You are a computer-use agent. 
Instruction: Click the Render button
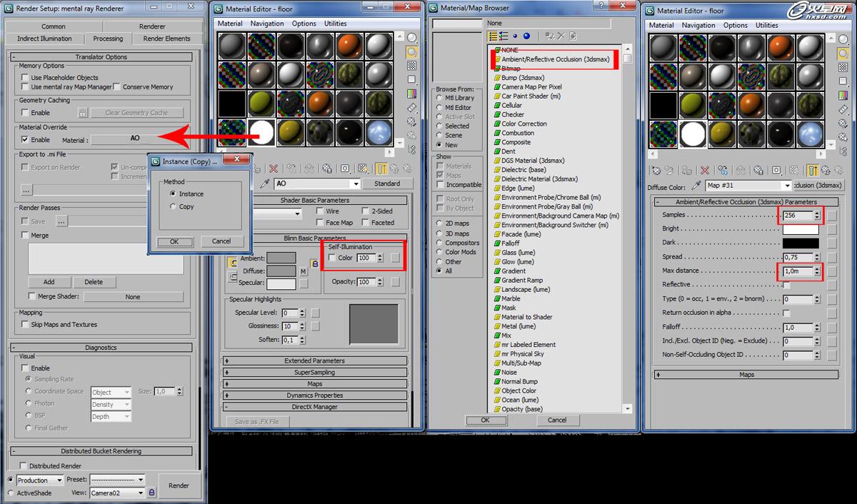click(x=179, y=485)
